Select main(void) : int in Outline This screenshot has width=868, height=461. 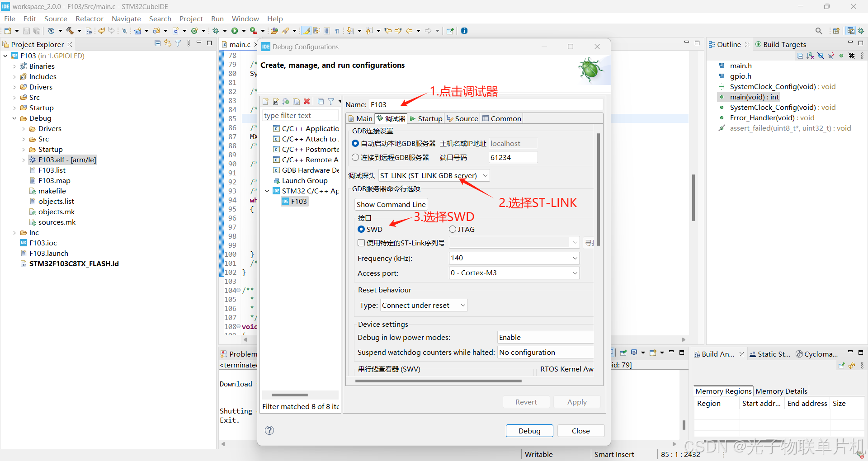754,97
